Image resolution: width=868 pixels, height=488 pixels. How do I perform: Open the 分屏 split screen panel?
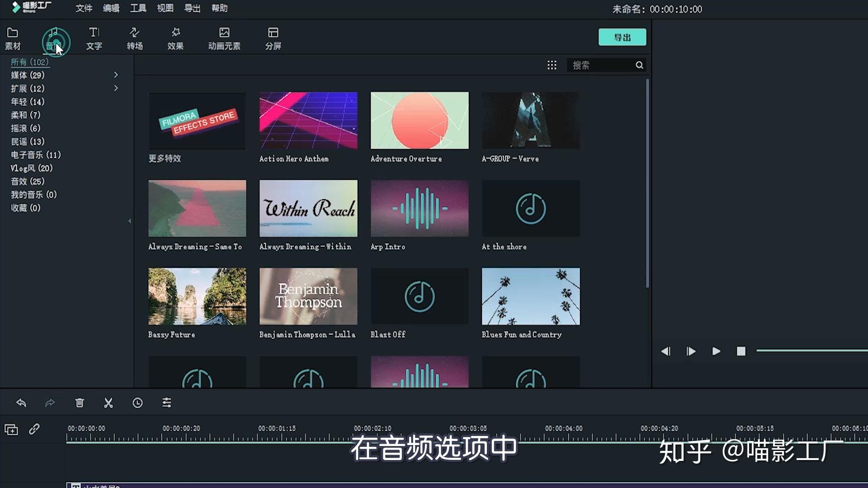point(273,38)
